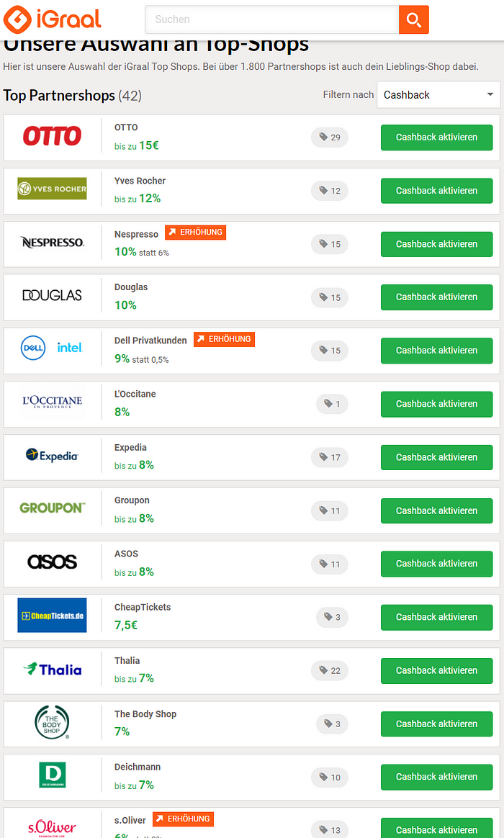
Task: Activate cashback for CheapTickets
Action: pos(436,617)
